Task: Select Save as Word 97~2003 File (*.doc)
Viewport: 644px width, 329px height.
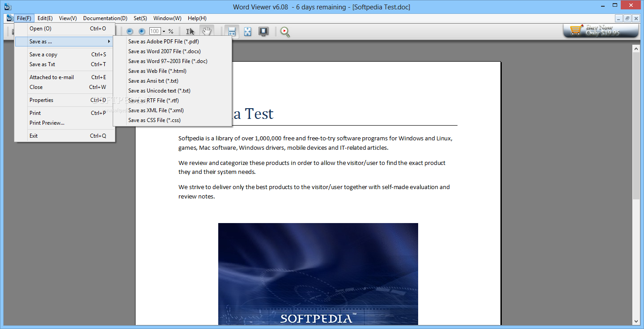Action: [x=173, y=61]
